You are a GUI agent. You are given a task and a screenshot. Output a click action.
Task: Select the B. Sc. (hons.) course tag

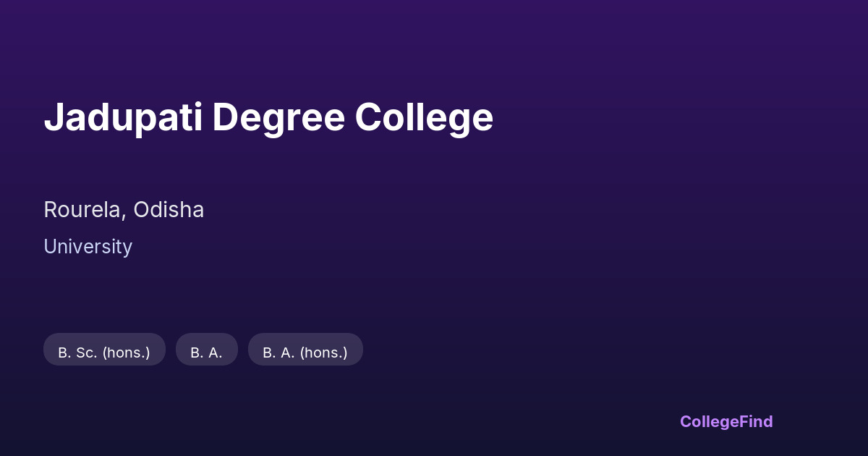click(x=104, y=352)
